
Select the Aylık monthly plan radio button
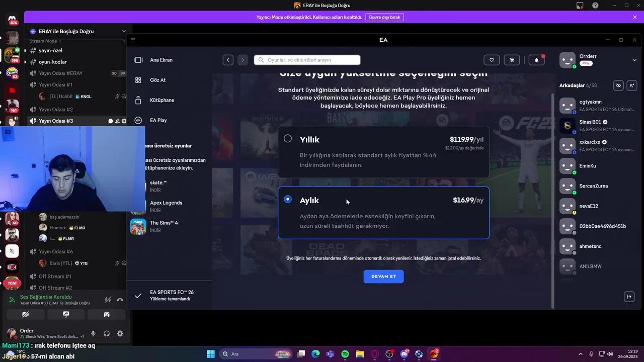(288, 199)
